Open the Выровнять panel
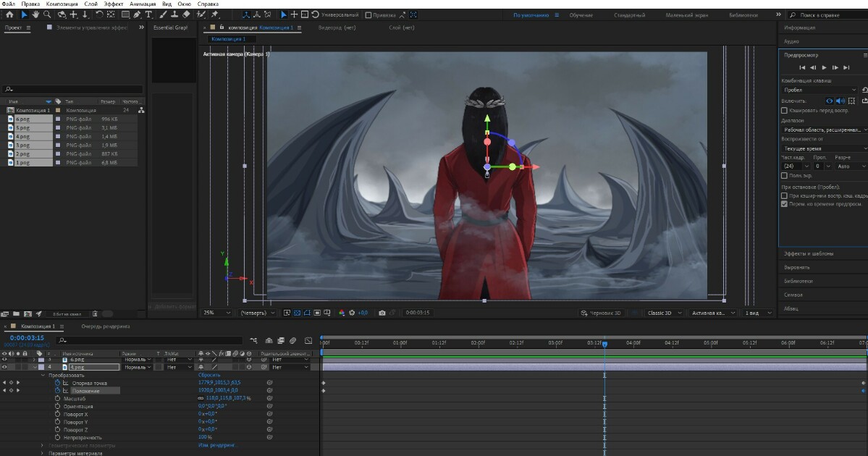Screen dimensions: 868x456 (796, 267)
